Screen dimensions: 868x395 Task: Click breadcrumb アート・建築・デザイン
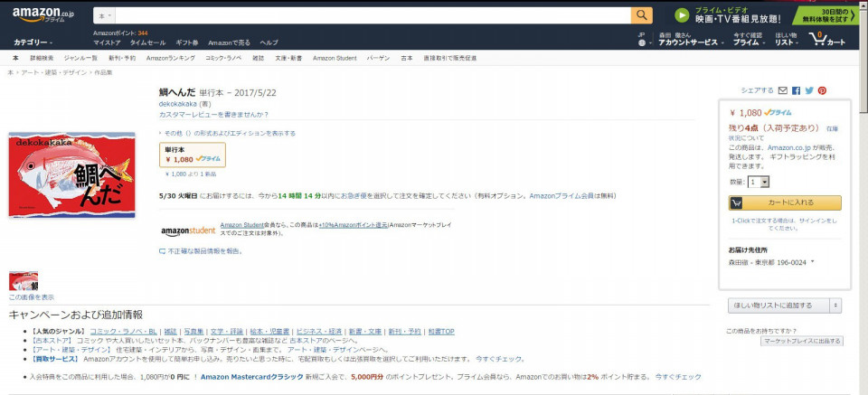pyautogui.click(x=53, y=73)
